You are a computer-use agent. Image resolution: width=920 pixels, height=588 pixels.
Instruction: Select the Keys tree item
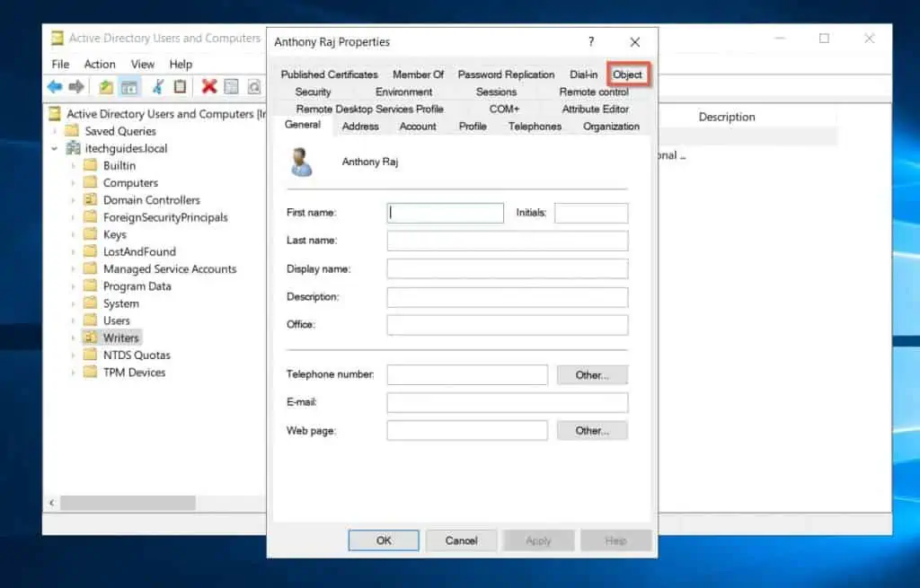(115, 234)
